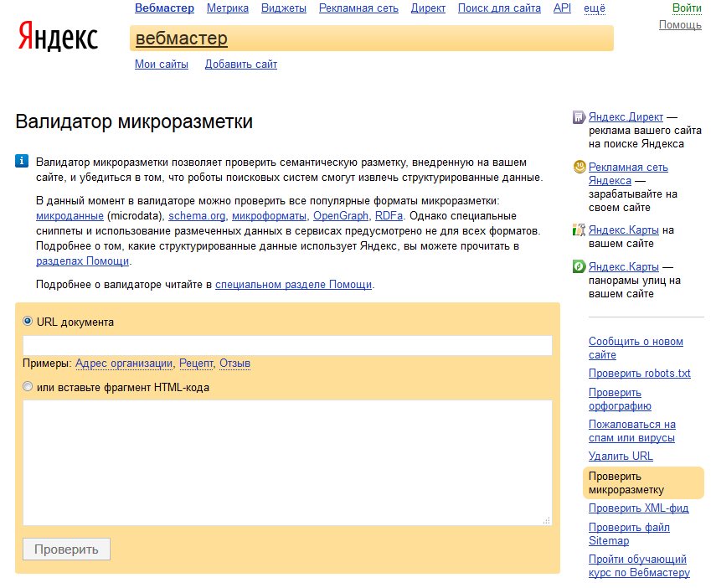
Task: Click the Войти login link
Action: (x=687, y=8)
